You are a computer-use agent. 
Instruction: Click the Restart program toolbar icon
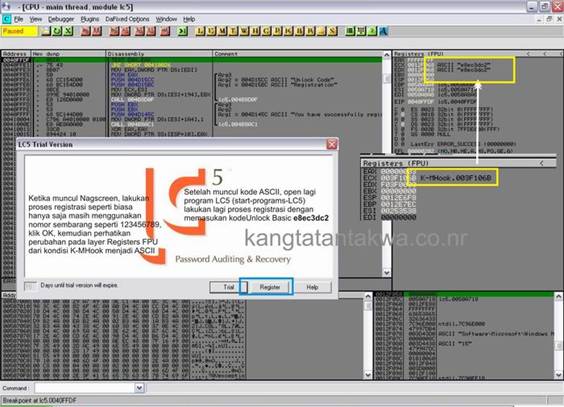[57, 31]
